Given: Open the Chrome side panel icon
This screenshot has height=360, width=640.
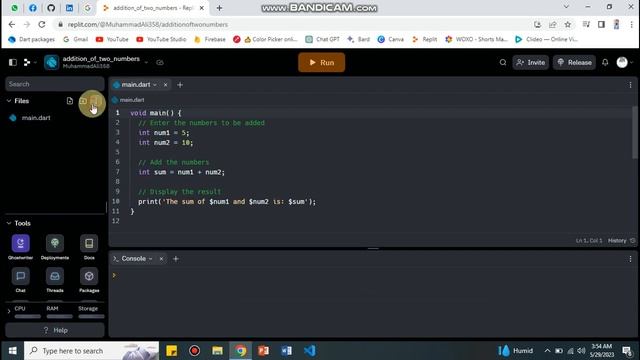Looking at the screenshot, I should point(601,24).
